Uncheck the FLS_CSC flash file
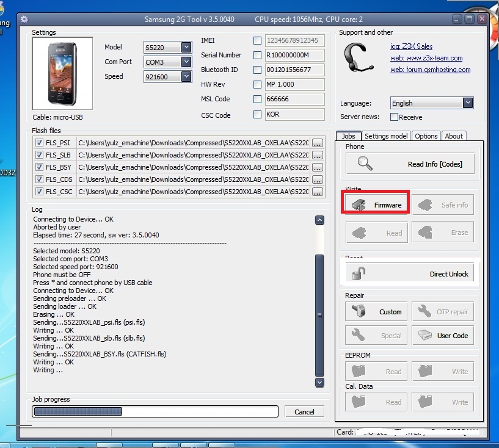Image resolution: width=499 pixels, height=448 pixels. (x=39, y=192)
